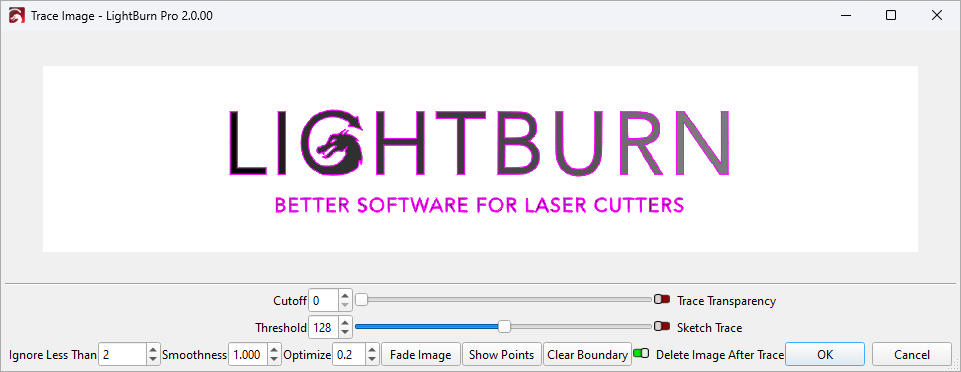Click the Smoothness input field
Screen dimensions: 961x372
248,355
